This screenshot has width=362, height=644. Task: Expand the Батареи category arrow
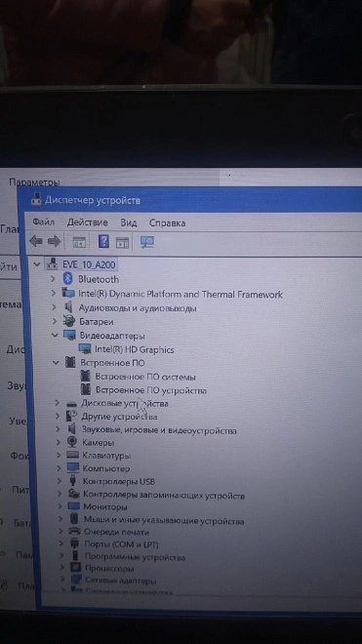click(x=55, y=321)
